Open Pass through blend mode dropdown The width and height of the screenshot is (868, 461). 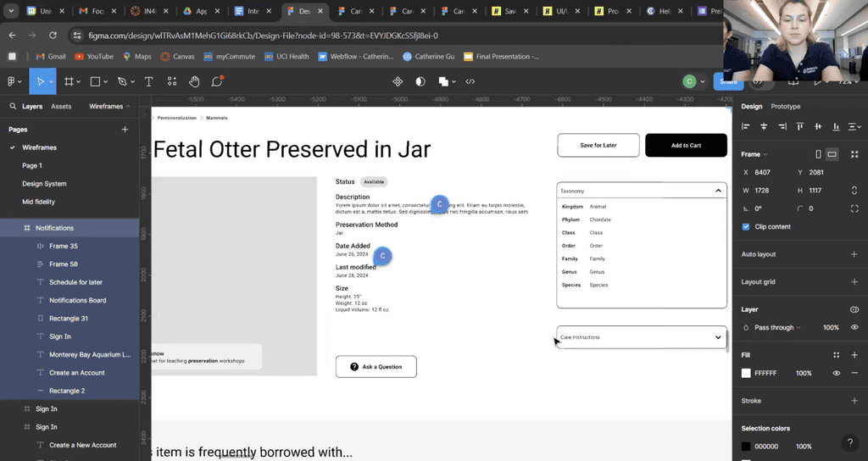[778, 328]
